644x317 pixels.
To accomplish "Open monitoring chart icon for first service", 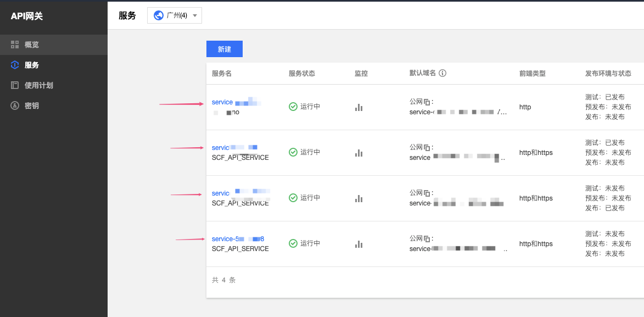I will tap(359, 107).
